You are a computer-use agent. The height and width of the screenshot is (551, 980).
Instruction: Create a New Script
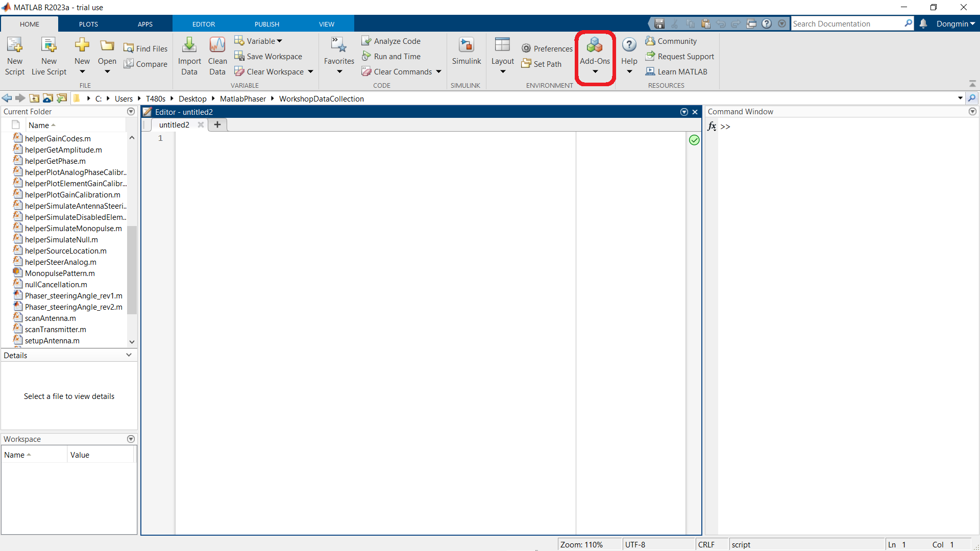(14, 55)
